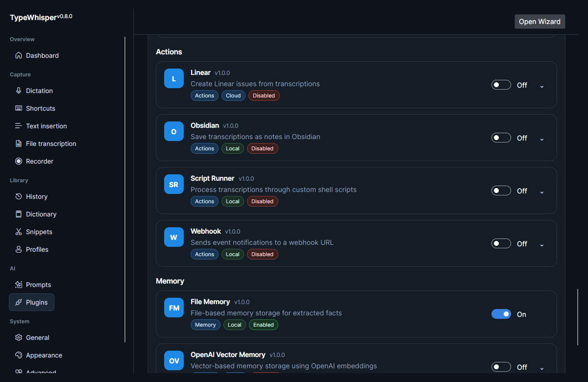Screen dimensions: 588x382
Task: Open the Dashboard page
Action: point(37,55)
